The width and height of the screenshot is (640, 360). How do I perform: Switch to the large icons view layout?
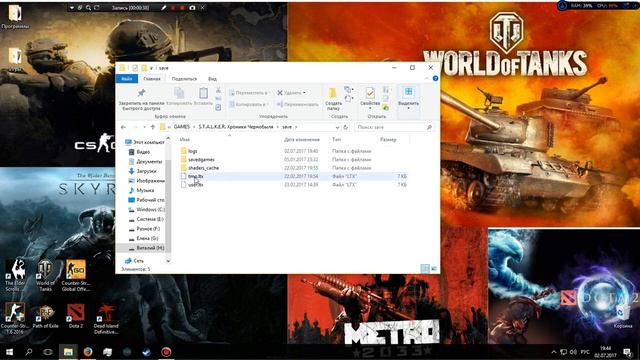click(433, 268)
